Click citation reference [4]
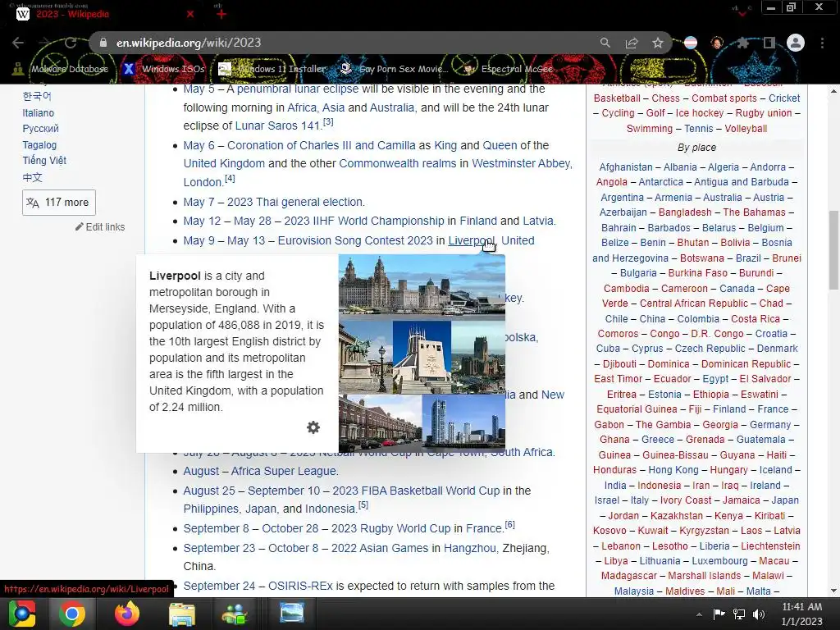The height and width of the screenshot is (630, 840). click(x=230, y=178)
